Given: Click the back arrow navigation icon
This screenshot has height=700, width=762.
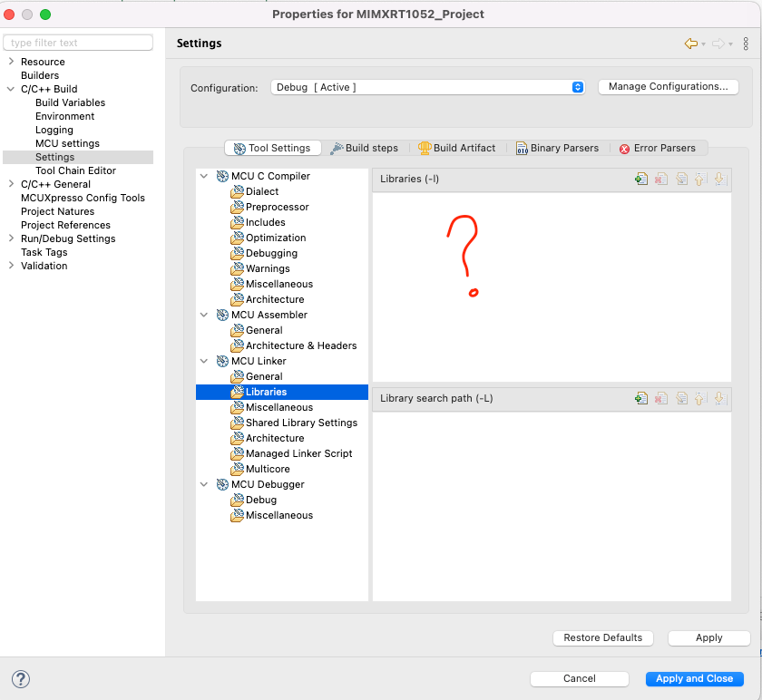Looking at the screenshot, I should 690,44.
